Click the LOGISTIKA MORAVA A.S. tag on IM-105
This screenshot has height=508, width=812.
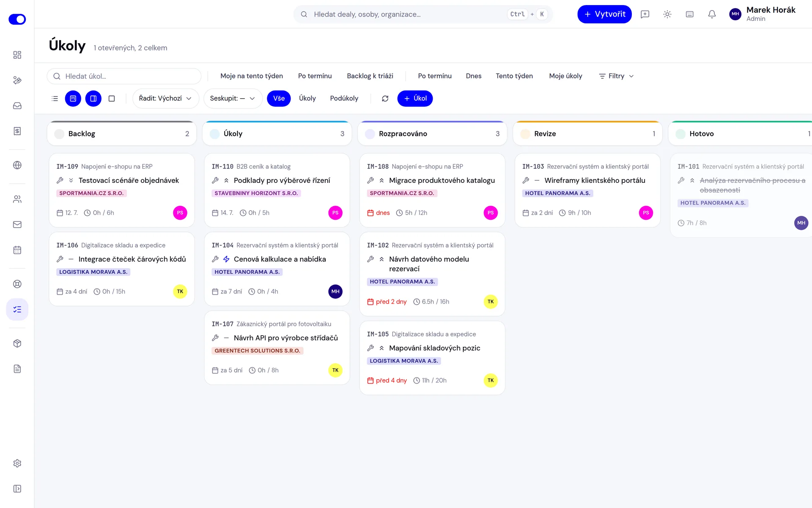403,361
